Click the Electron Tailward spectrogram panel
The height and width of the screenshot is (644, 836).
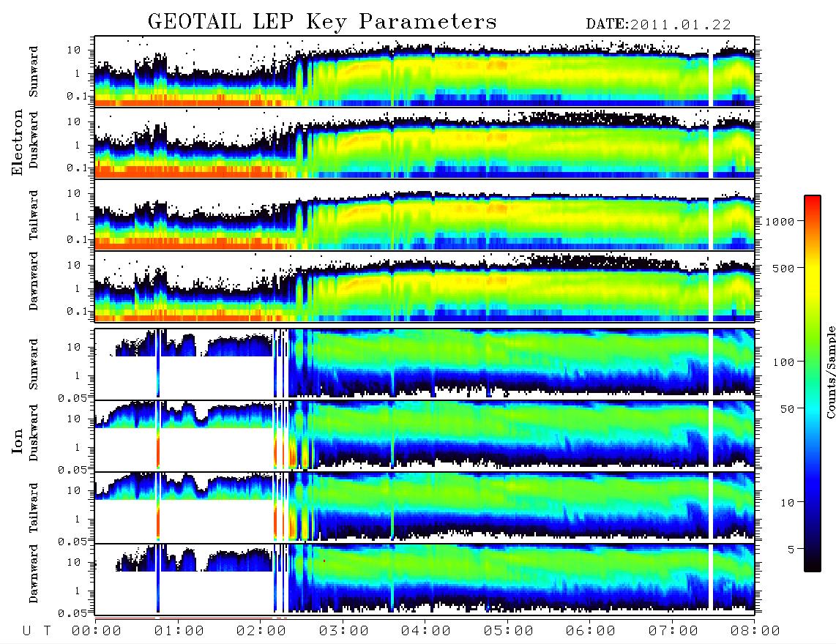click(x=425, y=215)
